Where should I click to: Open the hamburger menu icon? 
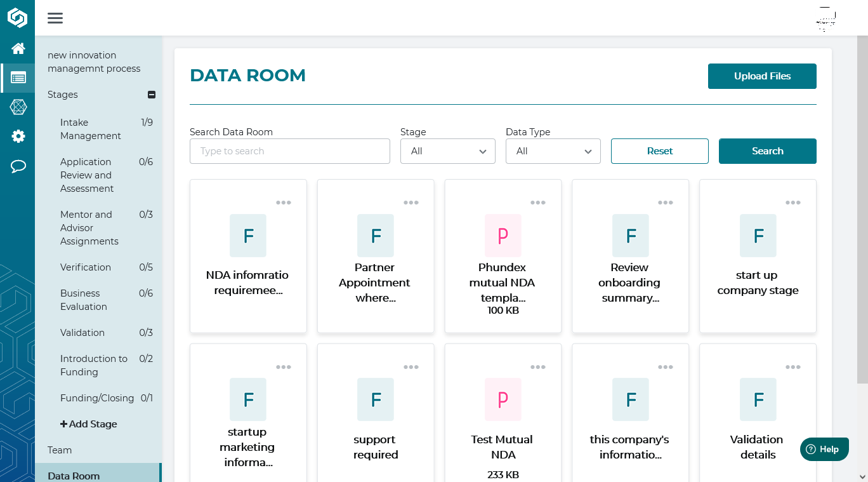click(x=55, y=18)
